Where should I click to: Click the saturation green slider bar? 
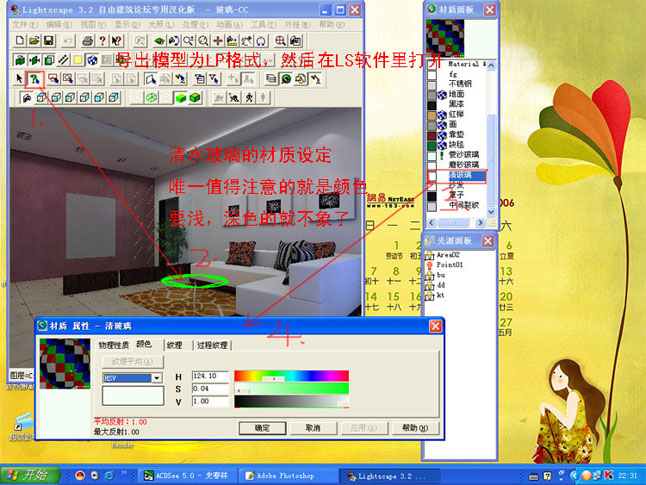pos(292,389)
